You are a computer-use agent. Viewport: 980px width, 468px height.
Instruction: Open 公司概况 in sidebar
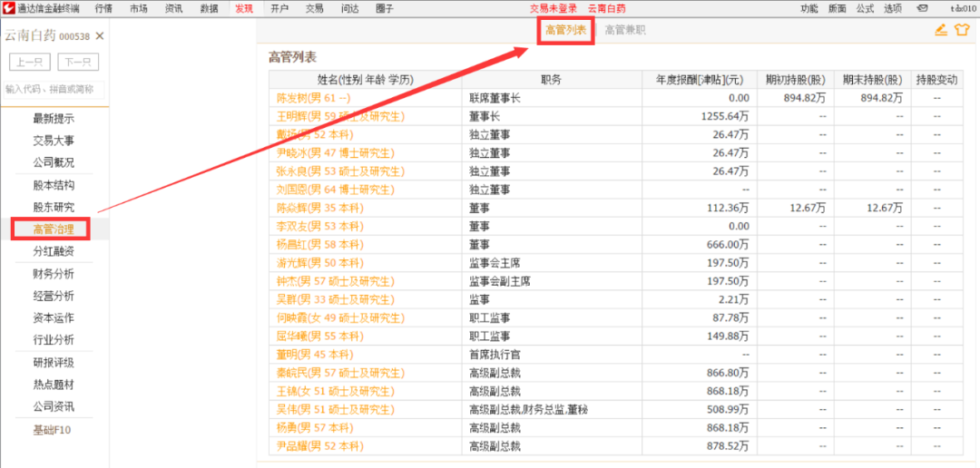coord(54,162)
